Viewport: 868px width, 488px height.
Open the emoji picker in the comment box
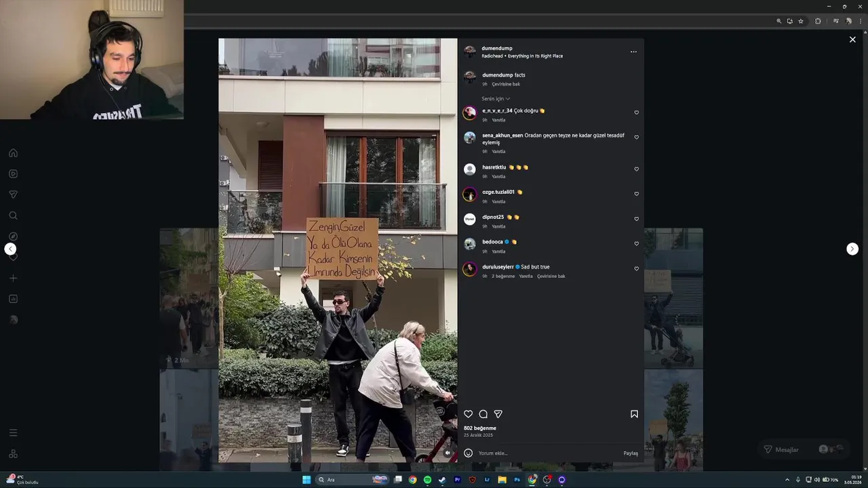click(468, 453)
